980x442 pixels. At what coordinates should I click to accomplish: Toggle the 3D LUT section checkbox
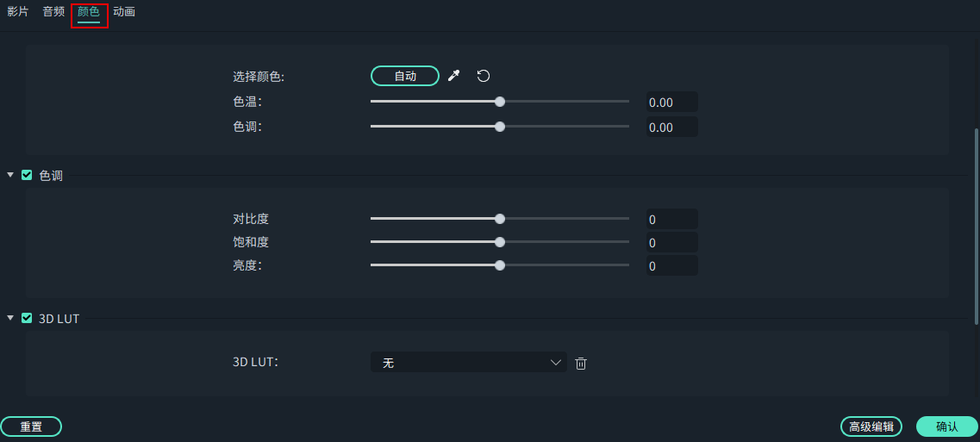tap(27, 318)
